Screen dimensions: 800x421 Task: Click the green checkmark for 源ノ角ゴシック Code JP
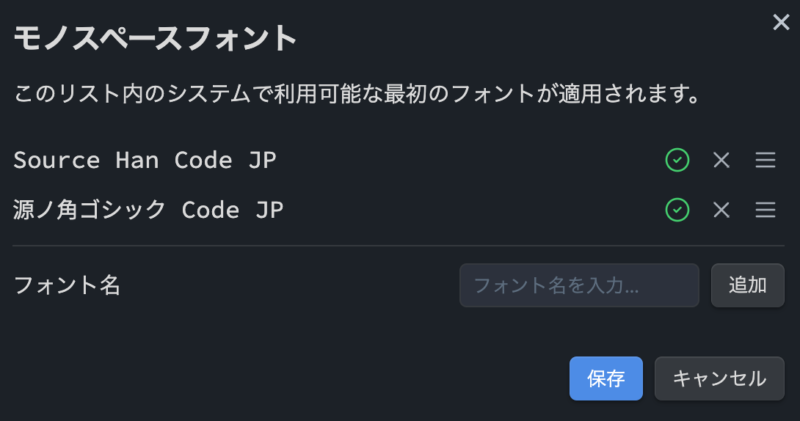pos(677,210)
